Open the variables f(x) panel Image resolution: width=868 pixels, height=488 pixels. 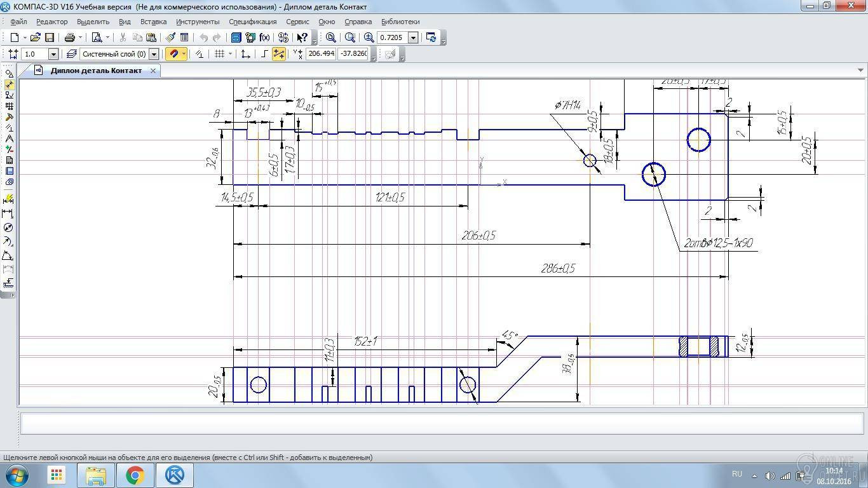(x=264, y=37)
